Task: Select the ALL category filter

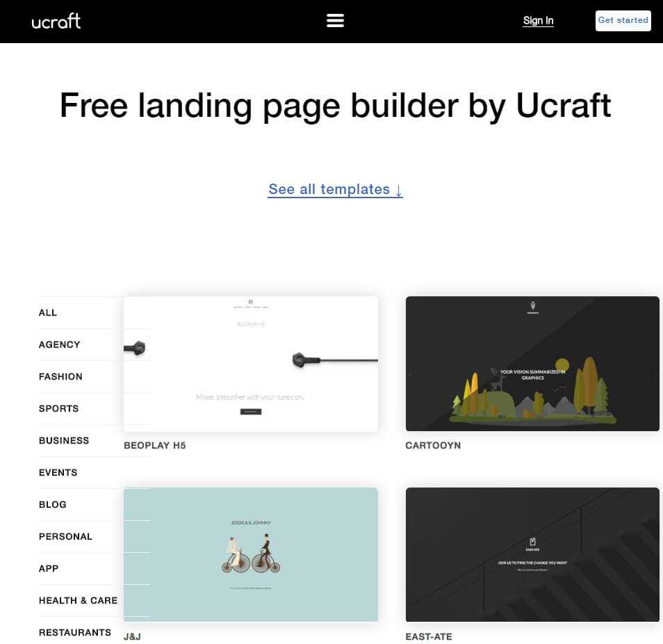Action: point(48,313)
